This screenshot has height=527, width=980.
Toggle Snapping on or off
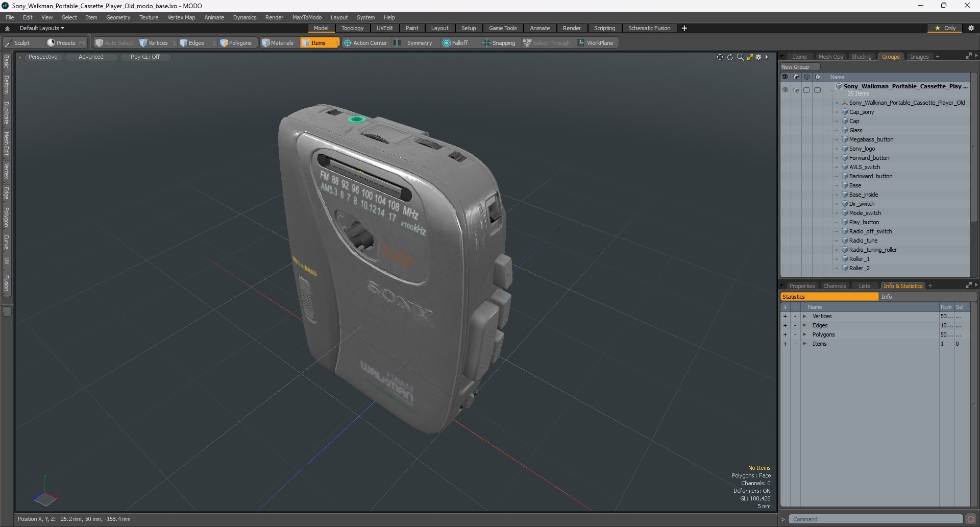point(499,43)
